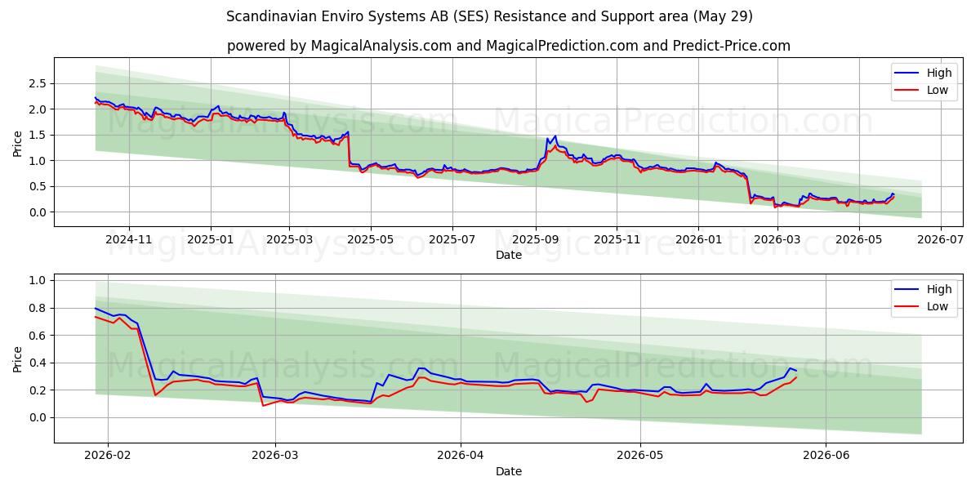Click the '2026-05' tick on upper chart

[x=859, y=241]
